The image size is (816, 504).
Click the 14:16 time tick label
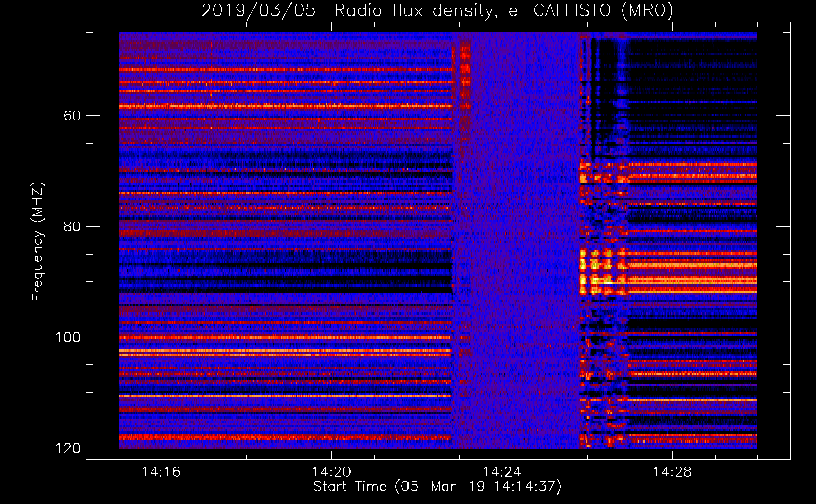coord(161,472)
